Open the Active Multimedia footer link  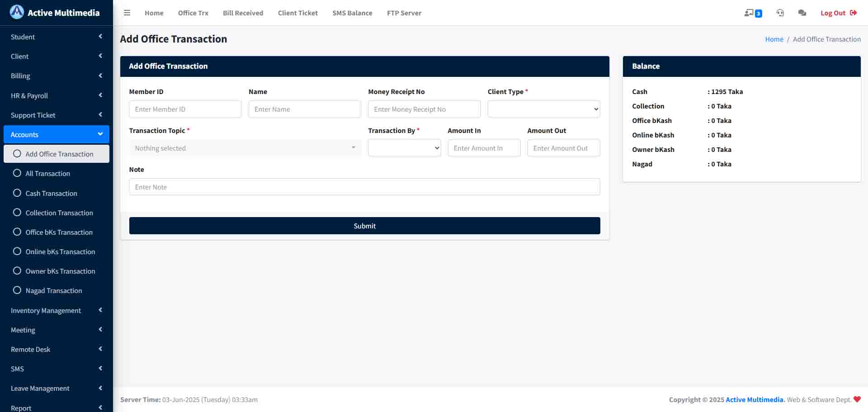pyautogui.click(x=755, y=400)
